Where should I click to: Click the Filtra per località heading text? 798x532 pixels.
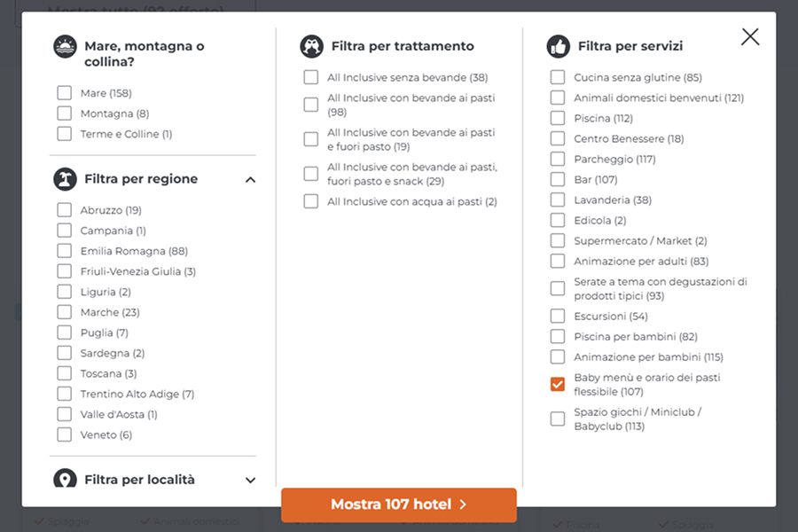pyautogui.click(x=139, y=480)
